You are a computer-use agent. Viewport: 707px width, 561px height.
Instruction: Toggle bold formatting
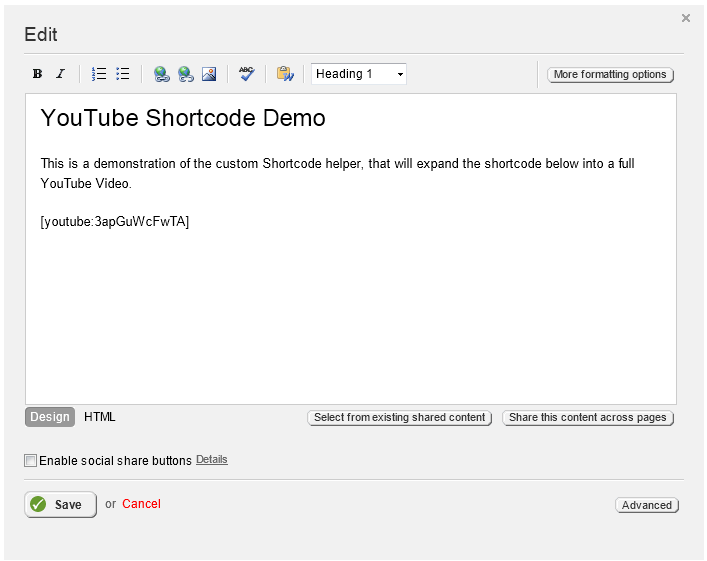click(37, 74)
